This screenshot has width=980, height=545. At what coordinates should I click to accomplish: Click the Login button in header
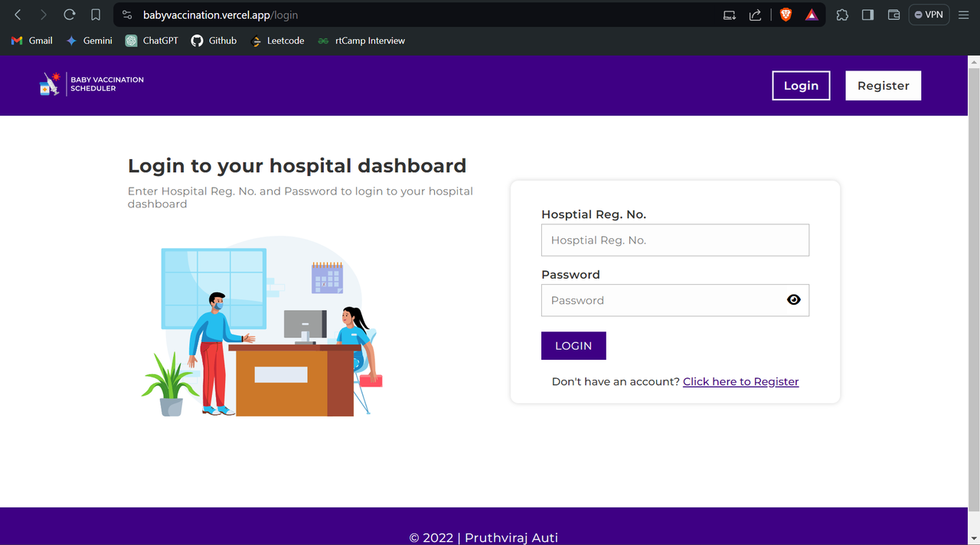[801, 86]
